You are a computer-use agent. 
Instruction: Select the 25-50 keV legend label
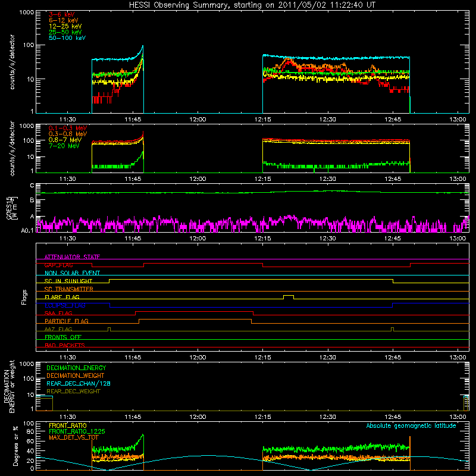point(65,32)
